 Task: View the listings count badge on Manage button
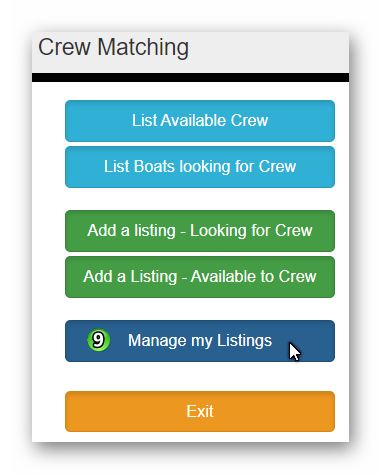coord(99,340)
